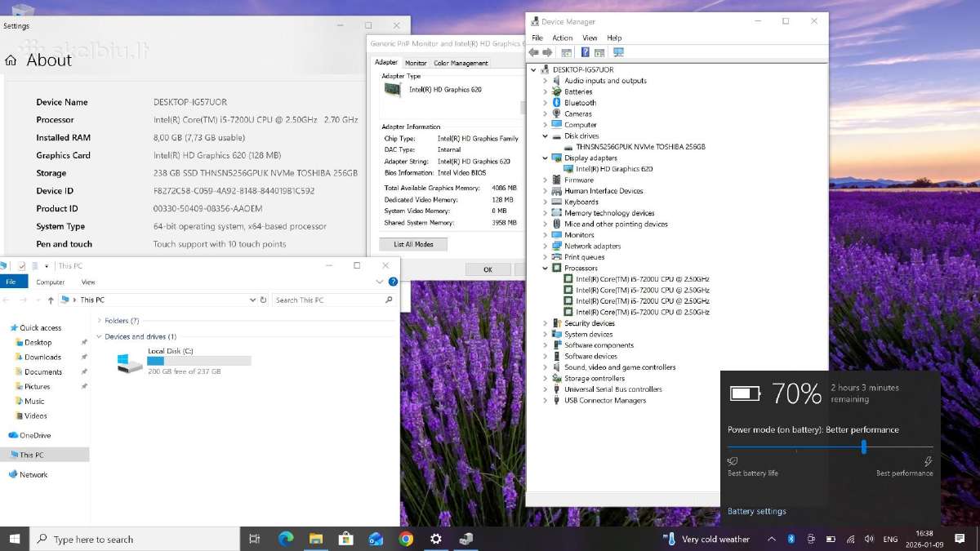Click the Home icon beside About in Settings
Viewport: 980px width, 551px height.
click(11, 60)
